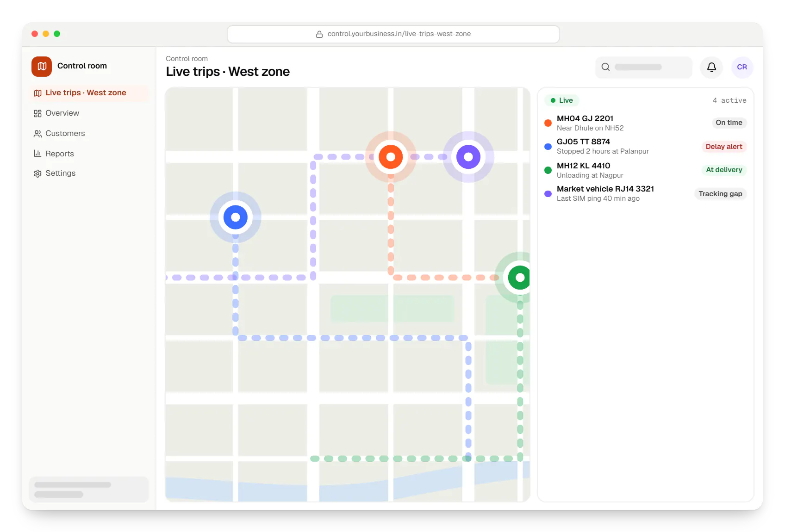
Task: Click the On time status badge
Action: [729, 123]
